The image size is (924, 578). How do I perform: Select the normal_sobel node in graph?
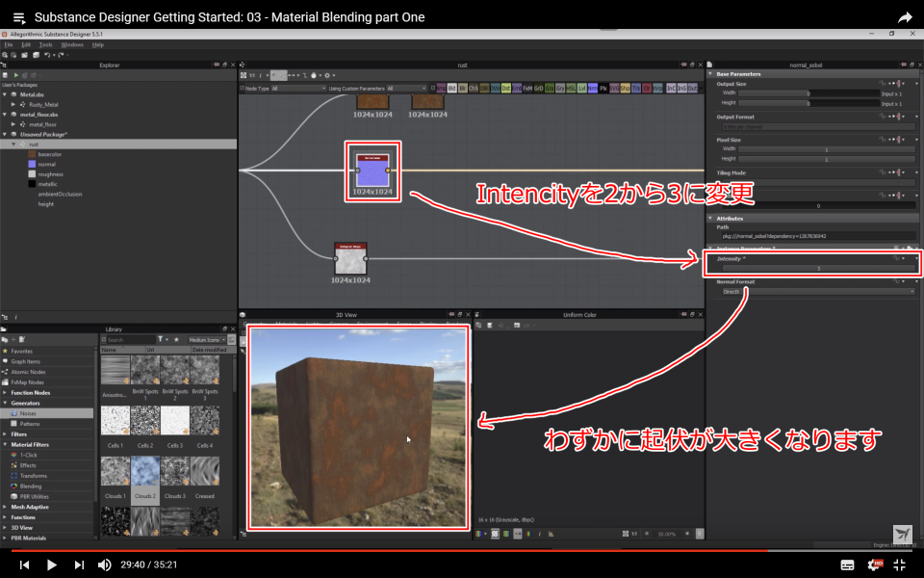point(372,171)
